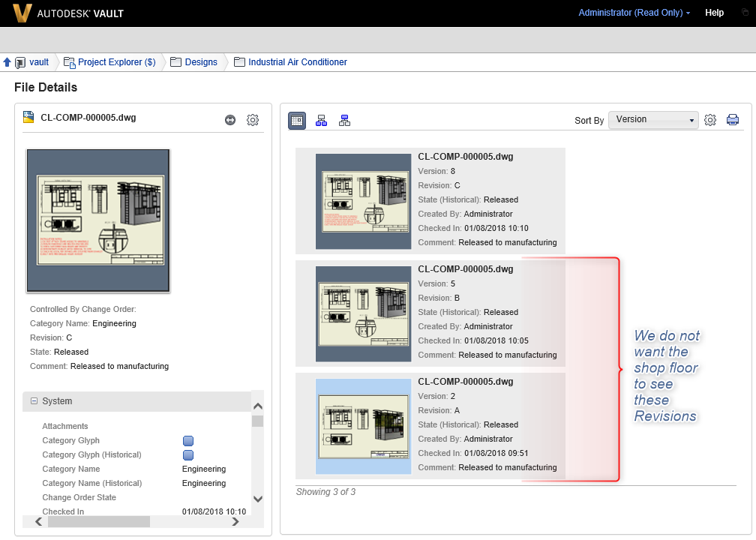Click the round arrows icon in the file panel header

point(230,120)
